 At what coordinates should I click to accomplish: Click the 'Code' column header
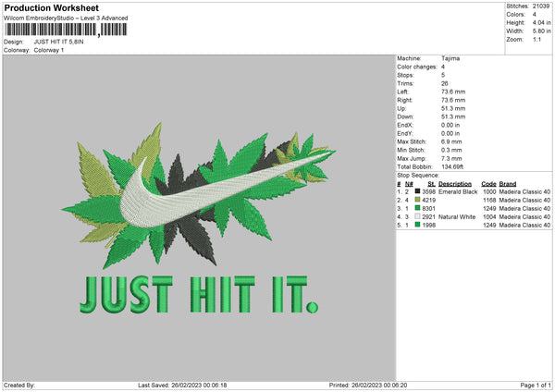pyautogui.click(x=488, y=184)
